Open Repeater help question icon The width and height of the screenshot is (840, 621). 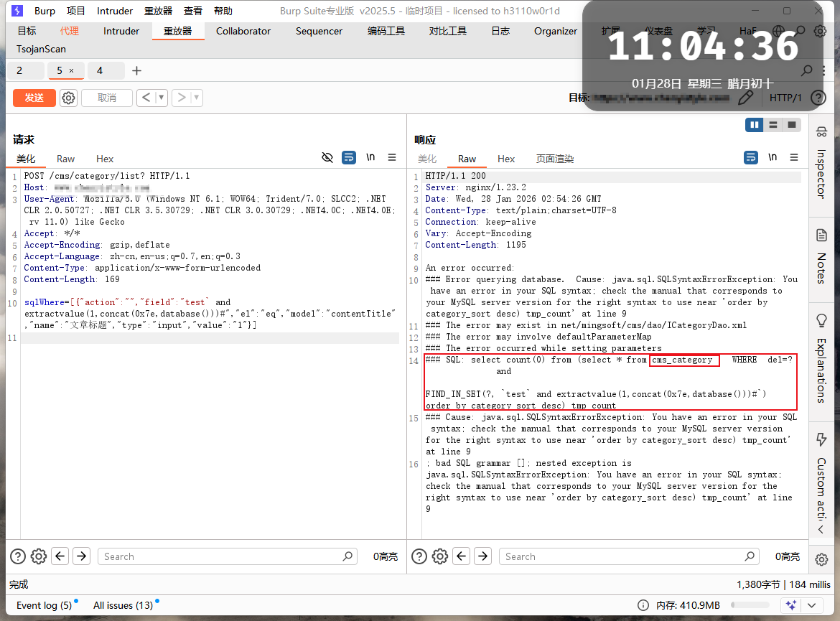coord(818,98)
